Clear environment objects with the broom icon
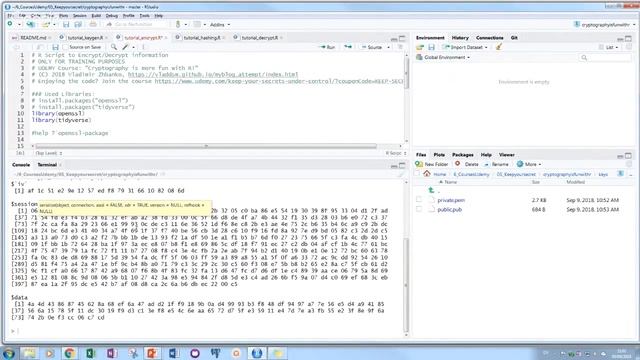 pos(499,47)
